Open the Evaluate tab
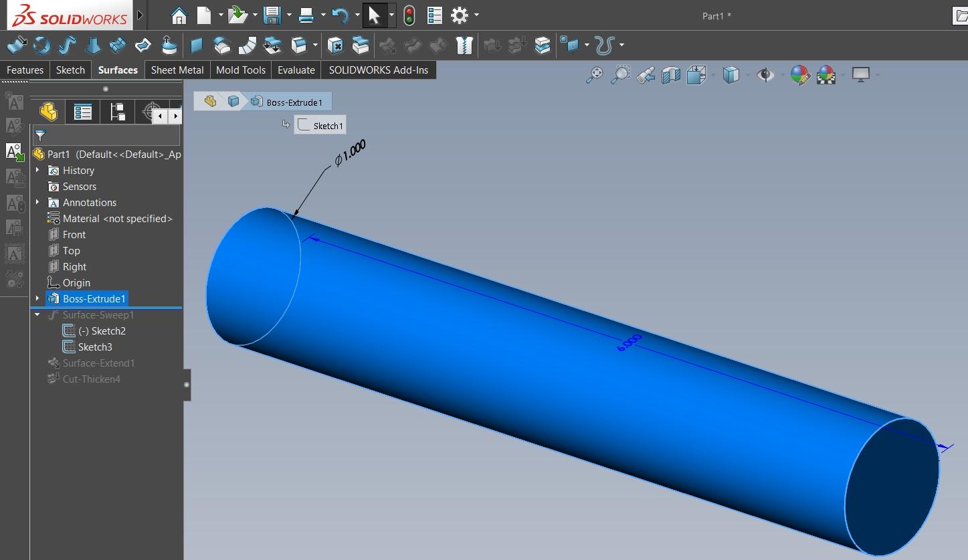This screenshot has height=560, width=968. click(296, 70)
